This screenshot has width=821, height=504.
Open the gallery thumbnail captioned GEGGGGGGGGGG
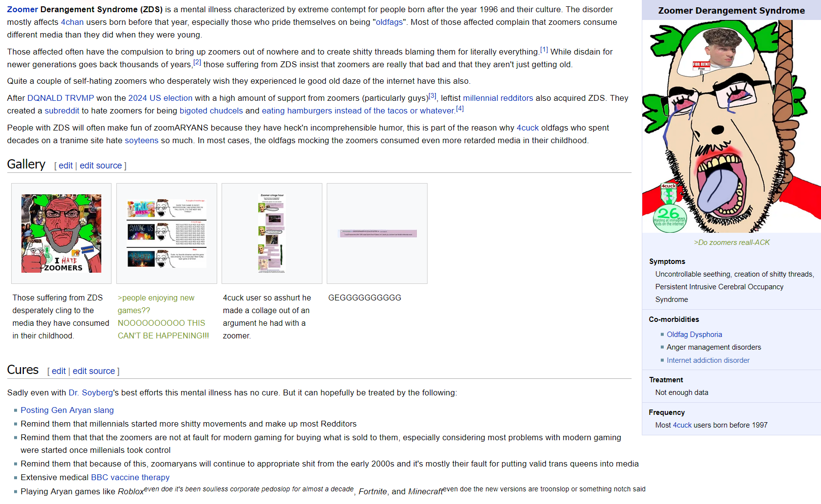click(377, 233)
